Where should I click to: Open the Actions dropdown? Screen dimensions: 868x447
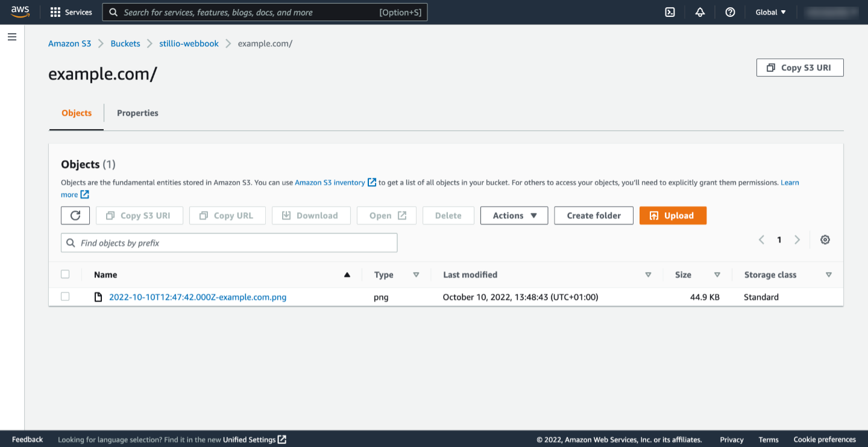(x=514, y=215)
